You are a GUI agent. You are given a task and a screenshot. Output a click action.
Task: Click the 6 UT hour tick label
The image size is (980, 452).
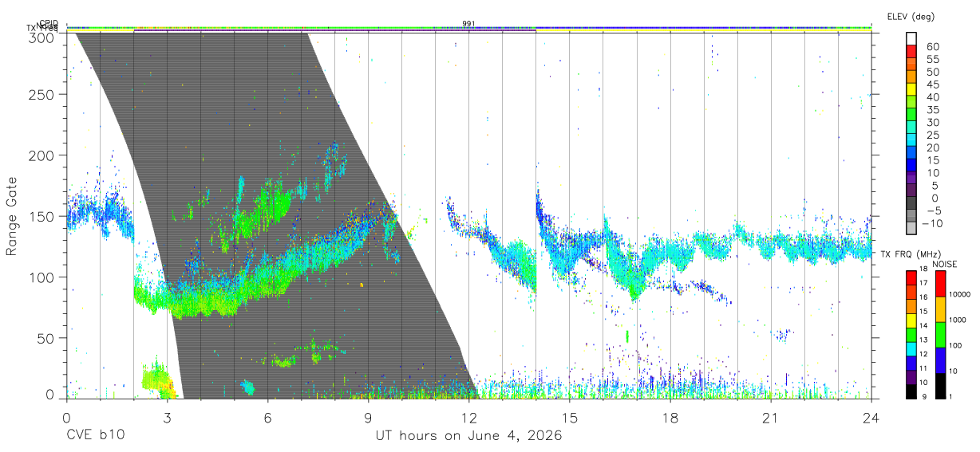267,419
